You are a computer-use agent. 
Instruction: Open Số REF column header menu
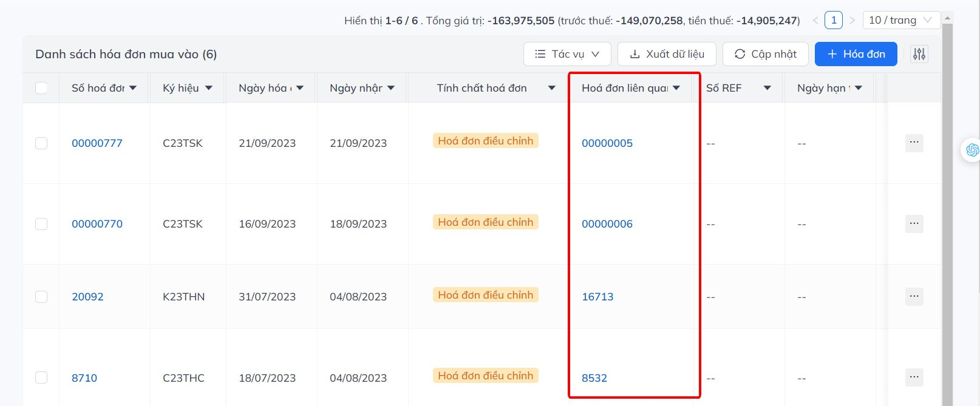(767, 88)
